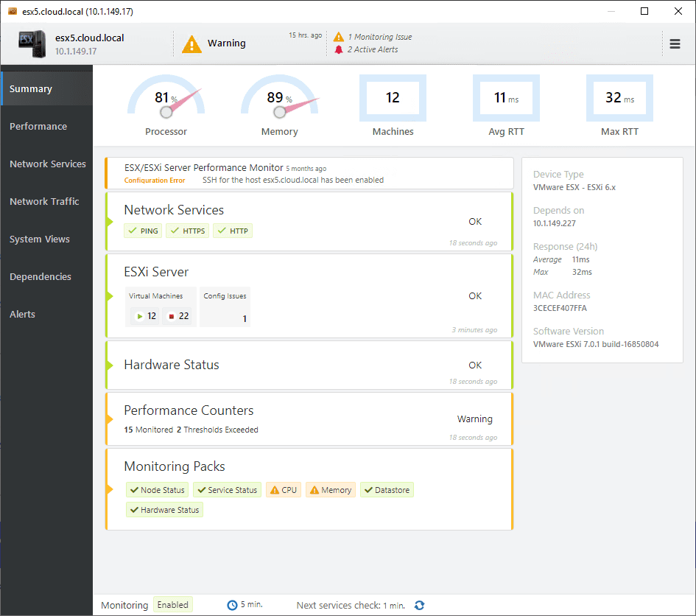This screenshot has width=696, height=616.
Task: Expand the Hardware Status panel arrow
Action: click(x=110, y=365)
